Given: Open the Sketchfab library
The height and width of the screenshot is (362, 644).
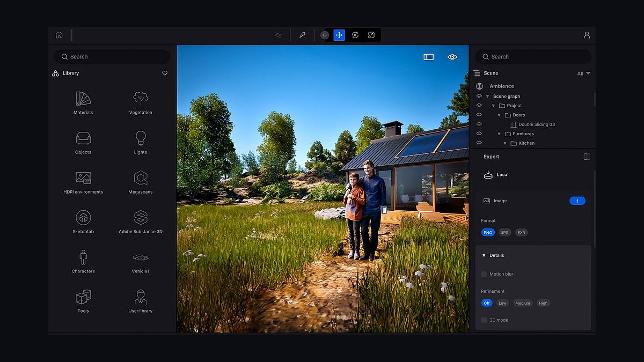Looking at the screenshot, I should click(83, 222).
